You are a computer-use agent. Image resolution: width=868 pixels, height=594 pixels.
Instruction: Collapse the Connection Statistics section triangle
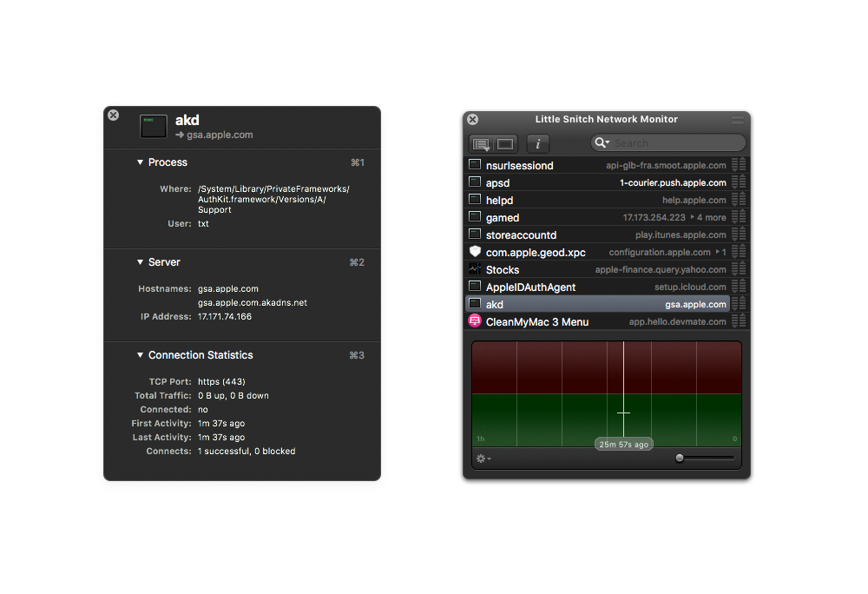pyautogui.click(x=140, y=355)
